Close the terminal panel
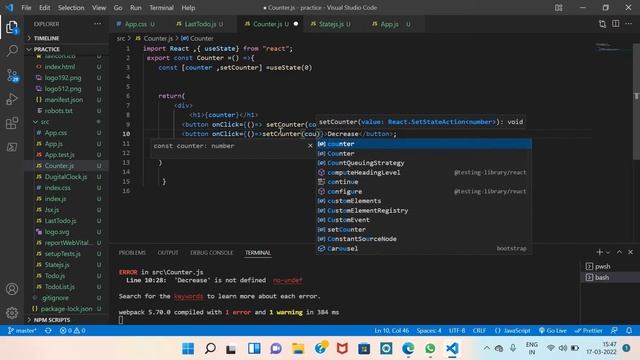 (630, 252)
